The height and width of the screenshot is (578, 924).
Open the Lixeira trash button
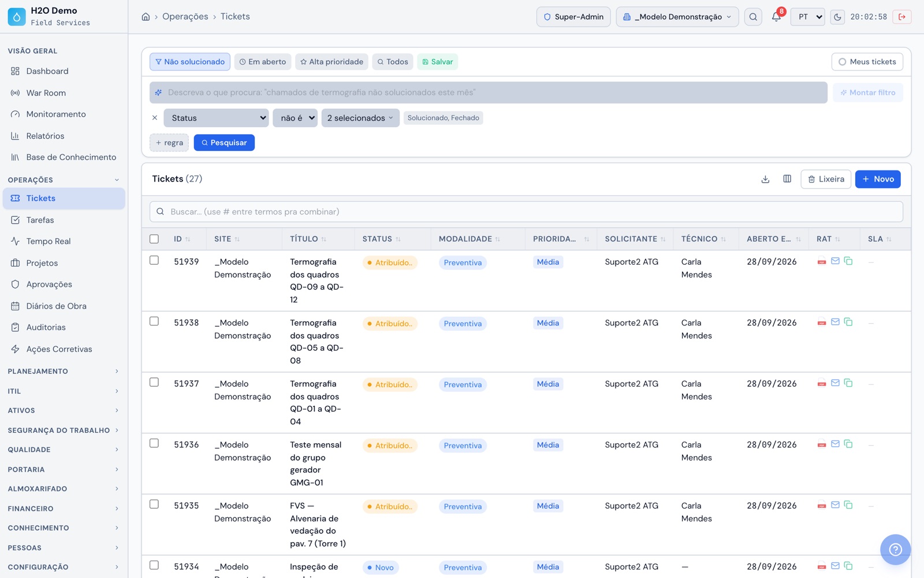[x=826, y=179]
